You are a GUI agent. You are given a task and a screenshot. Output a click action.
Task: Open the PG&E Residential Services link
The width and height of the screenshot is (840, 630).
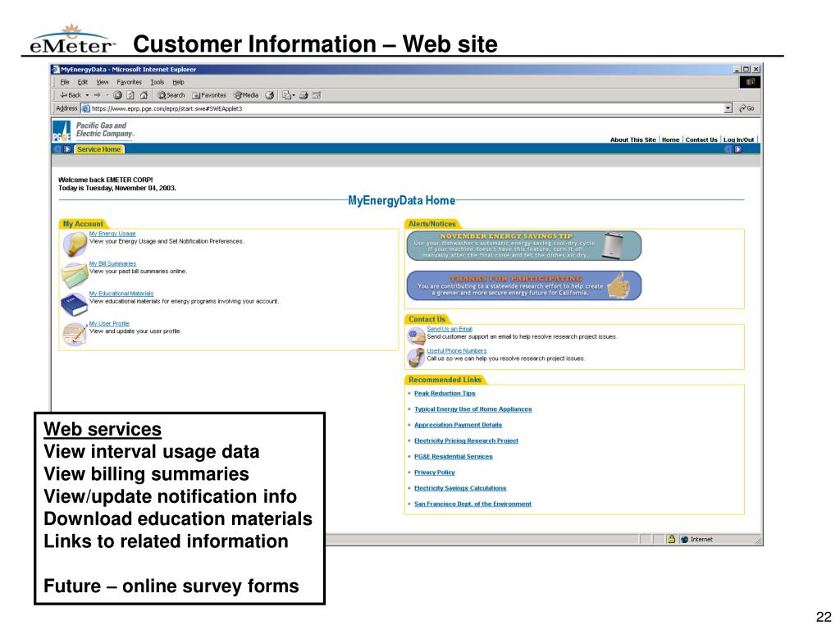click(453, 456)
